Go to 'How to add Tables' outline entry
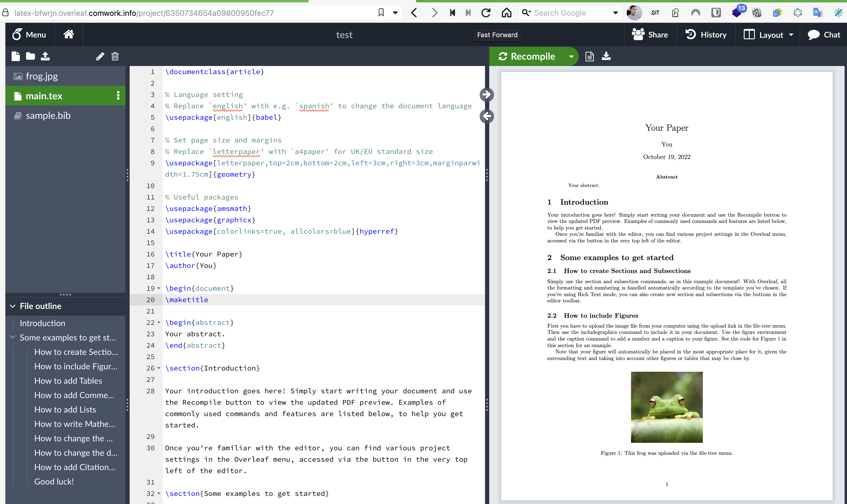847x504 pixels. pyautogui.click(x=68, y=381)
